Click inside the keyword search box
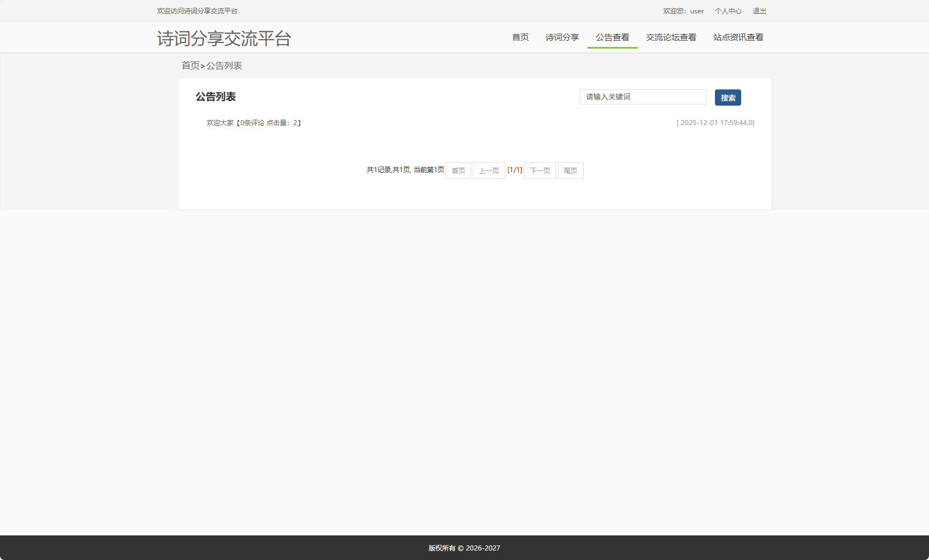The image size is (929, 560). [x=642, y=97]
